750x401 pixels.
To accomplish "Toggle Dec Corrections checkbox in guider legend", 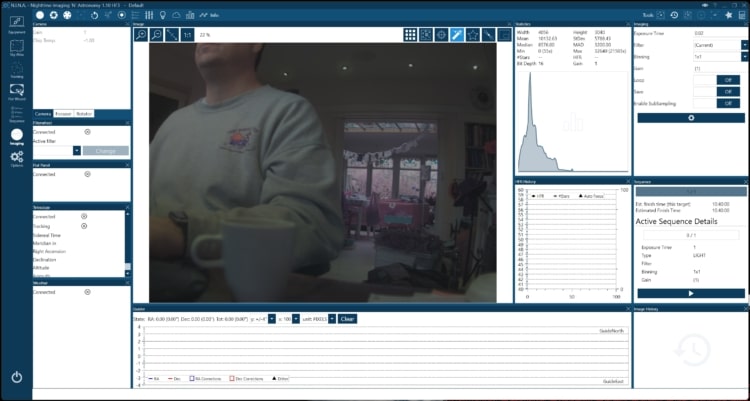I will click(232, 378).
